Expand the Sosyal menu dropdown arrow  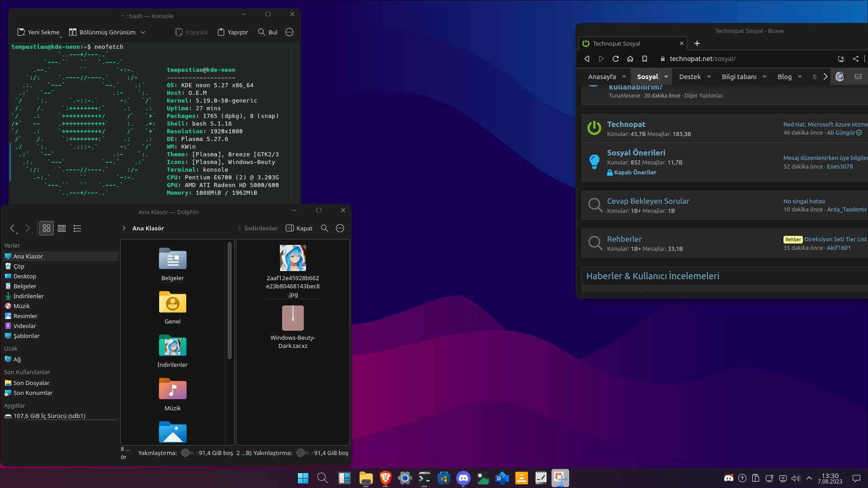point(666,77)
